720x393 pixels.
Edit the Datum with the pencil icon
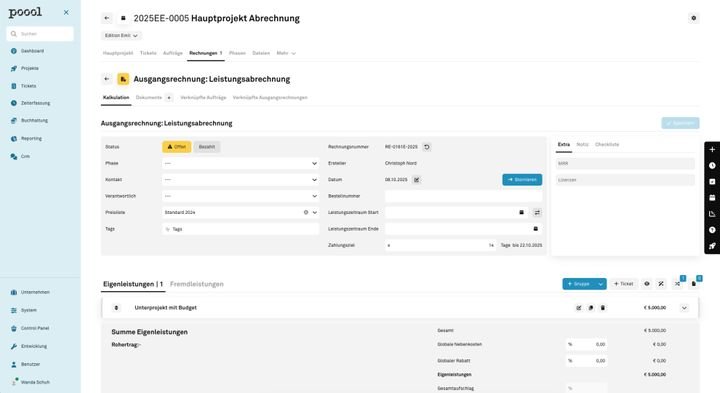[416, 180]
